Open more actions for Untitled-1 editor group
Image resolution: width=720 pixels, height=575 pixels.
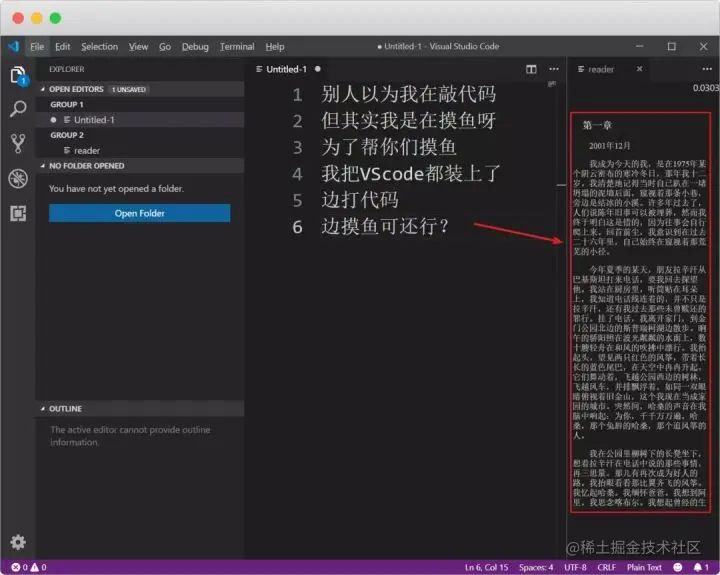click(554, 69)
